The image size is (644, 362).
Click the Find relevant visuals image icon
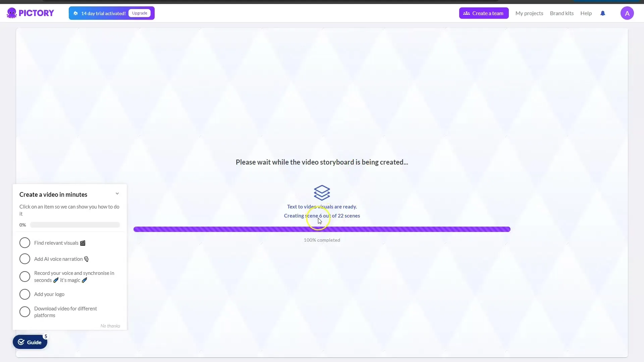click(x=83, y=243)
